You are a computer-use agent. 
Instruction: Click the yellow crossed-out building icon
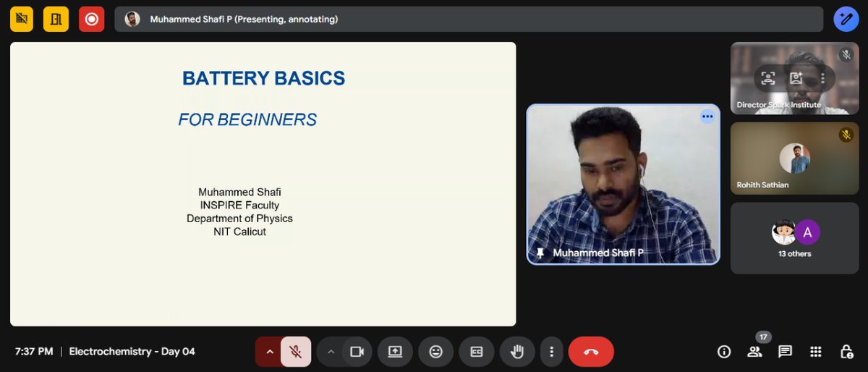(22, 20)
